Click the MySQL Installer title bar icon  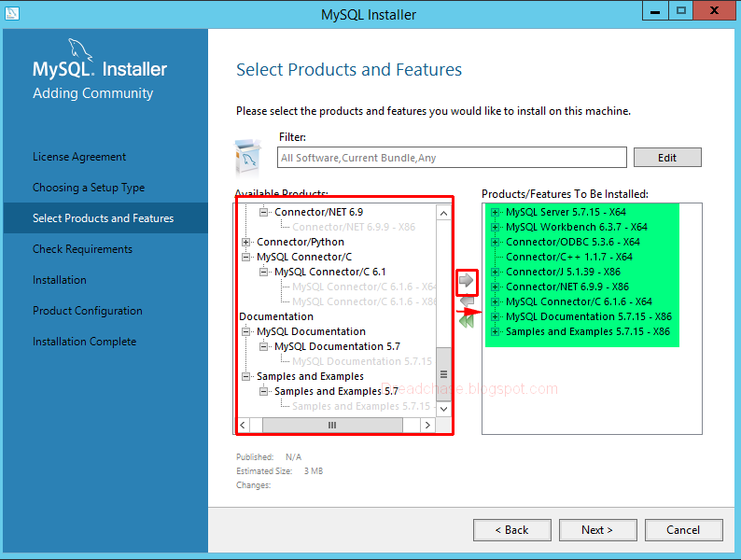(12, 13)
